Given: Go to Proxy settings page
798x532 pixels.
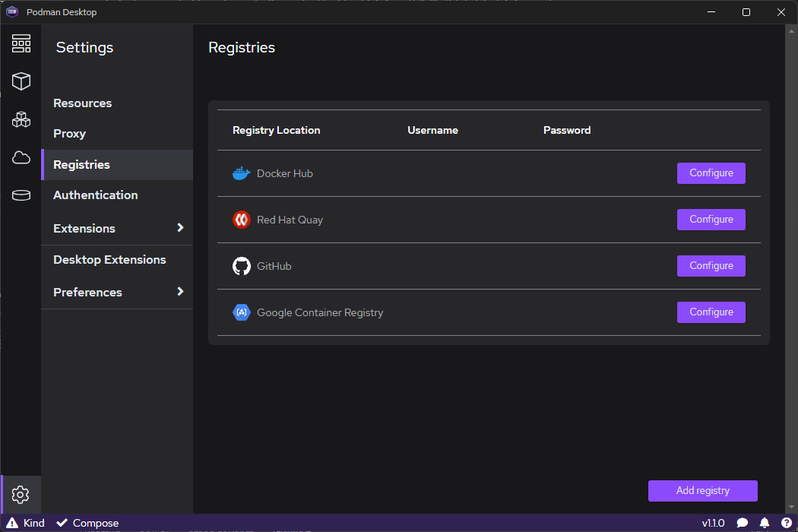Looking at the screenshot, I should point(69,134).
